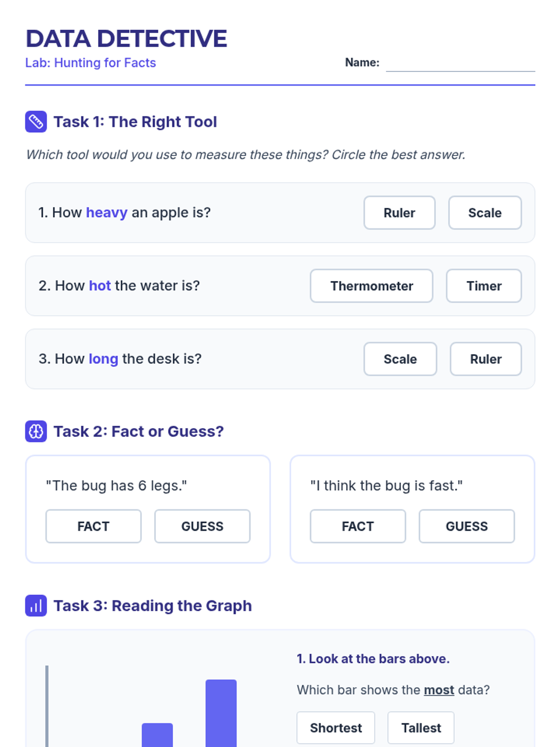Click the underlined word "most"

pos(439,690)
